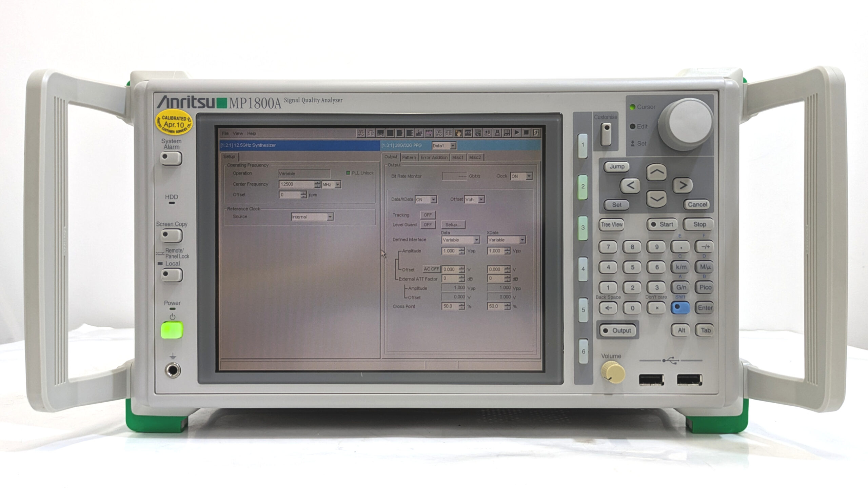Open XData Defined Interface Variable dropdown

click(507, 240)
